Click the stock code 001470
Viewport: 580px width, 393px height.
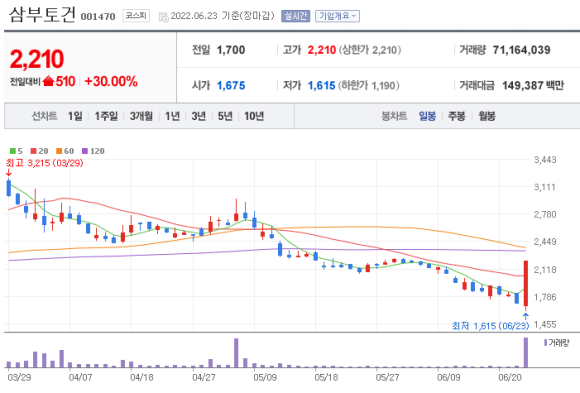pyautogui.click(x=98, y=17)
